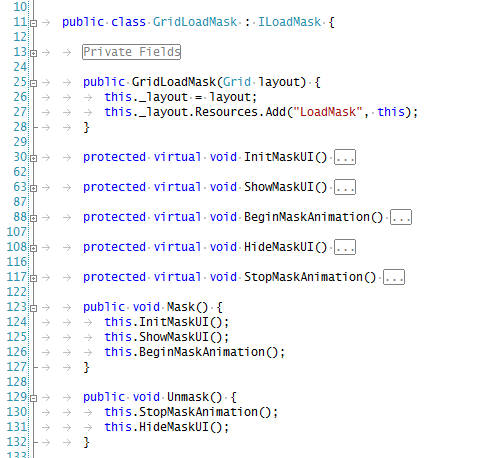The height and width of the screenshot is (458, 496).
Task: Place cursor on this._layout = layout; line
Action: pyautogui.click(x=181, y=97)
